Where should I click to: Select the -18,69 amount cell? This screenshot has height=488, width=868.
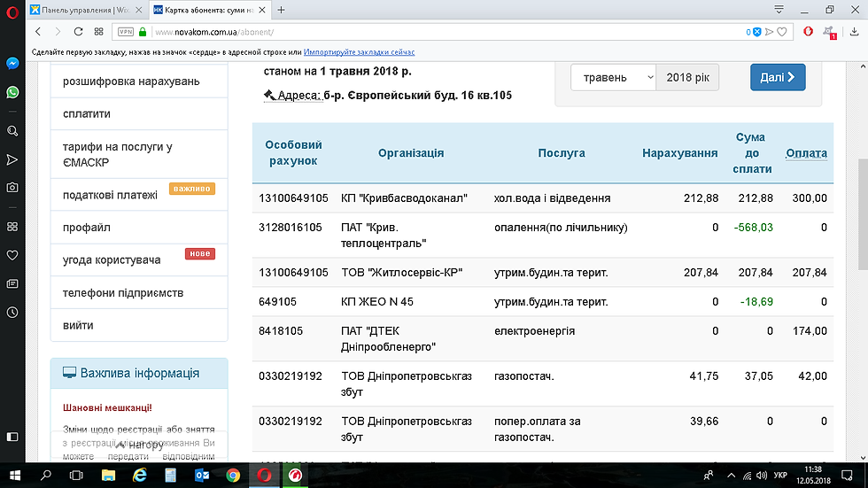(756, 301)
